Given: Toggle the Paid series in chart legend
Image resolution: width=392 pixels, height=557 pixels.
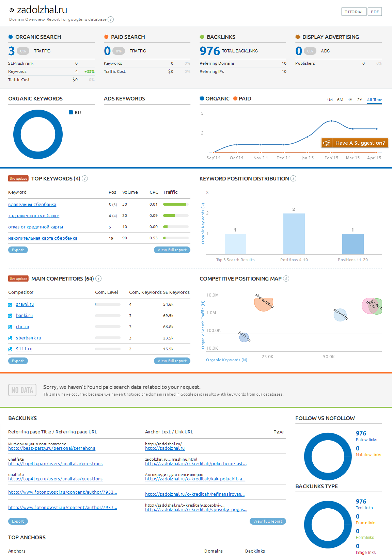Looking at the screenshot, I should [x=242, y=99].
